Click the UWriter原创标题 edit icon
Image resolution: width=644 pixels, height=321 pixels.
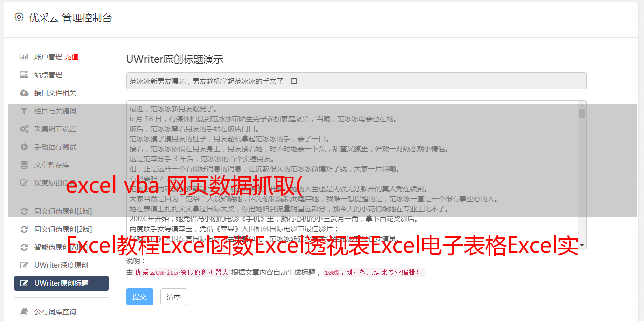pyautogui.click(x=24, y=283)
